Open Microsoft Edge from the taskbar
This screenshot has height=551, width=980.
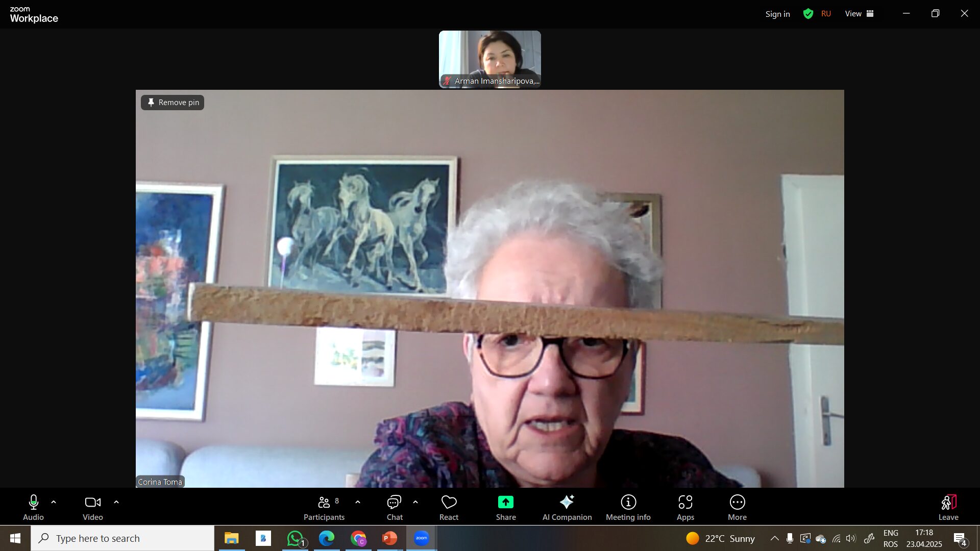coord(327,538)
